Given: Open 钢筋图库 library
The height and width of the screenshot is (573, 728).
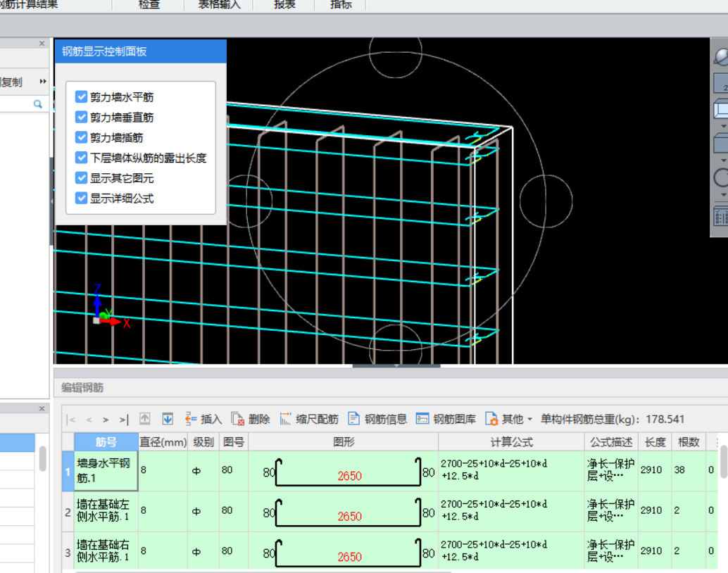Looking at the screenshot, I should point(446,420).
